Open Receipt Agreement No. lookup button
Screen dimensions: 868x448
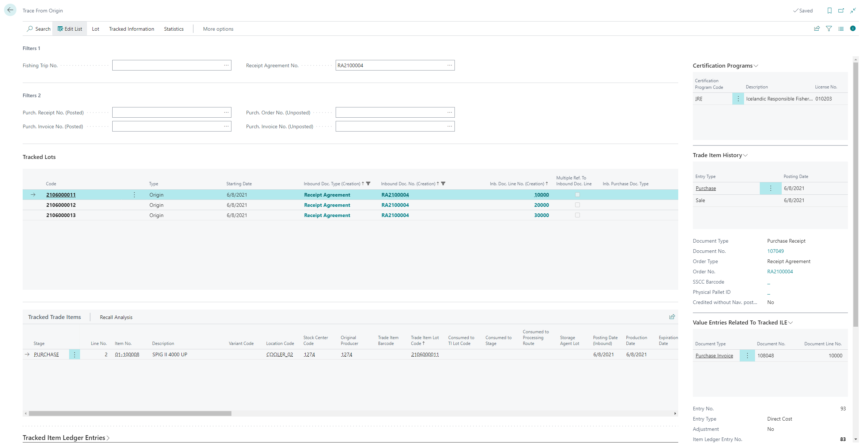(449, 65)
